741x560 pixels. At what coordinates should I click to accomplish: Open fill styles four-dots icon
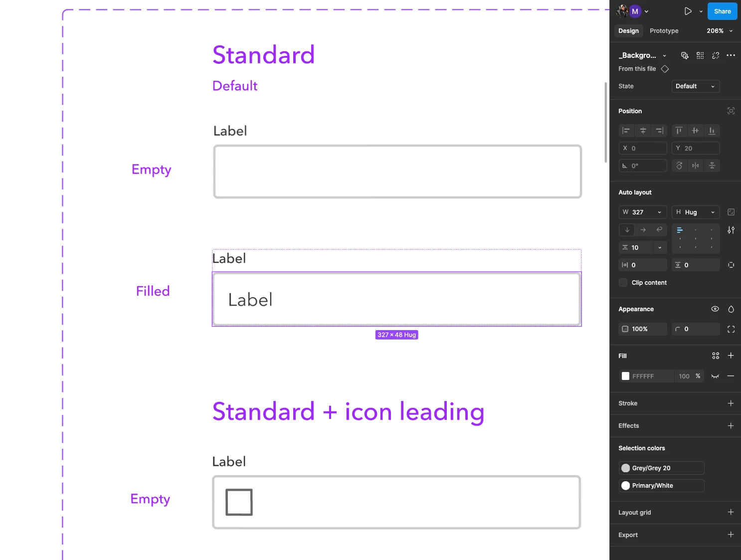pyautogui.click(x=716, y=356)
